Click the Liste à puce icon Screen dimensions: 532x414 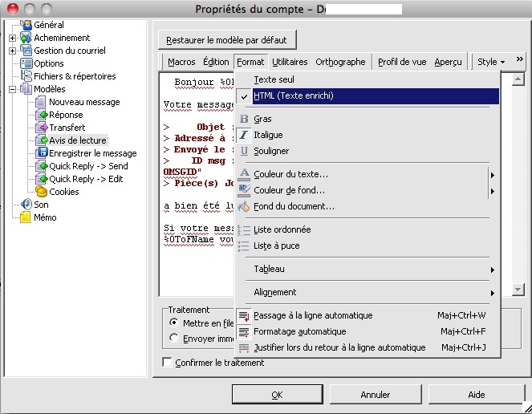click(x=245, y=246)
